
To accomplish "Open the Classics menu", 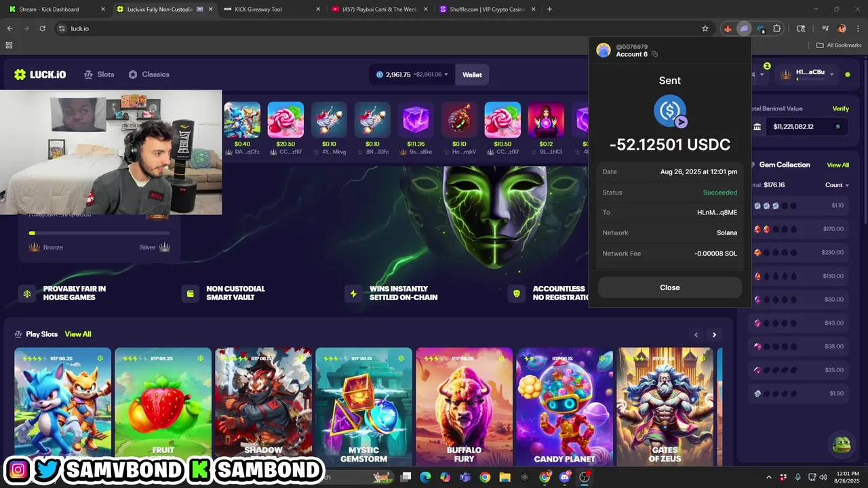I will click(149, 75).
